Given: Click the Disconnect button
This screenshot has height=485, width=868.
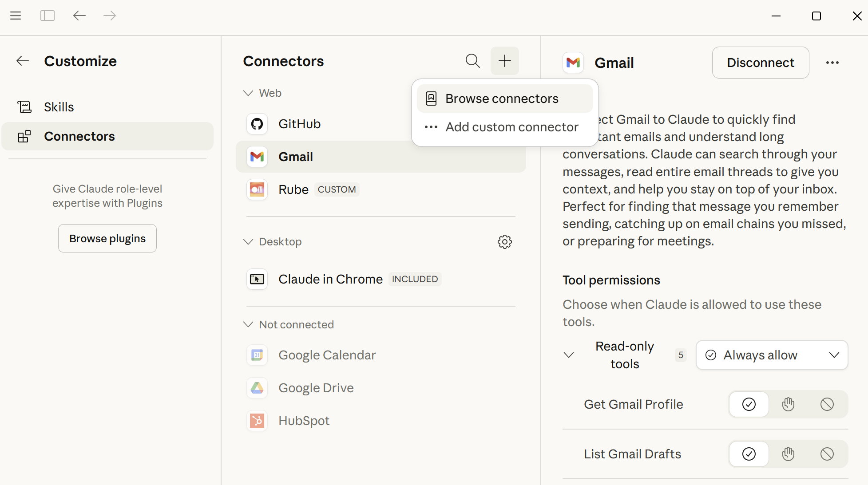Looking at the screenshot, I should click(x=760, y=63).
